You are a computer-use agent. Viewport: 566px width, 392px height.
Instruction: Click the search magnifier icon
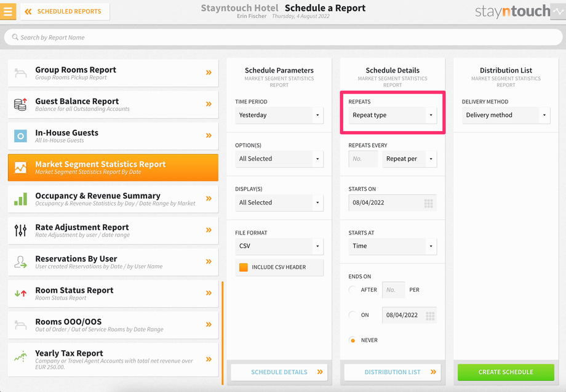pos(15,37)
